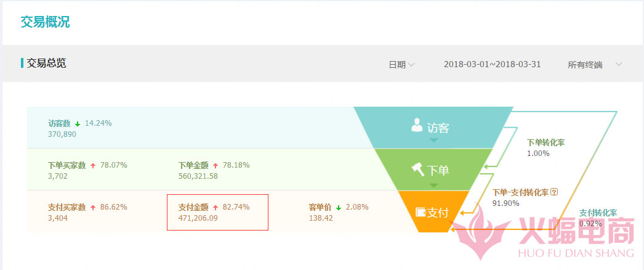Click the 下单转化率 label

point(545,142)
